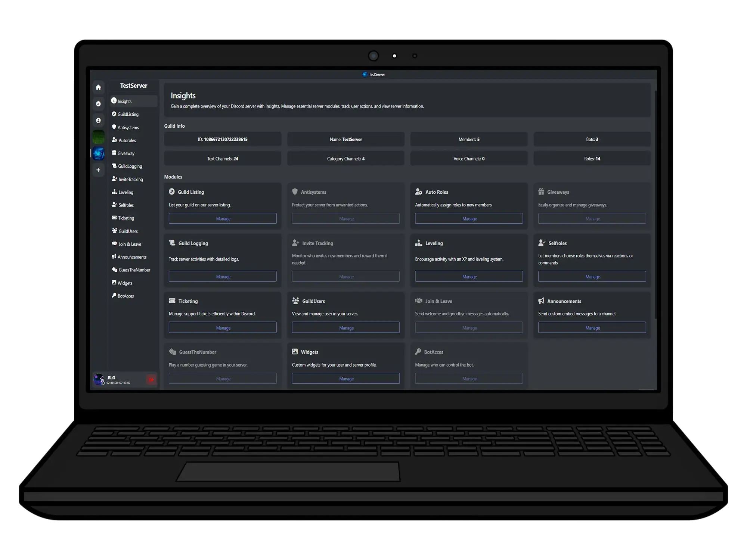Open InviteTracking sidebar entry
This screenshot has width=747, height=560.
click(130, 179)
